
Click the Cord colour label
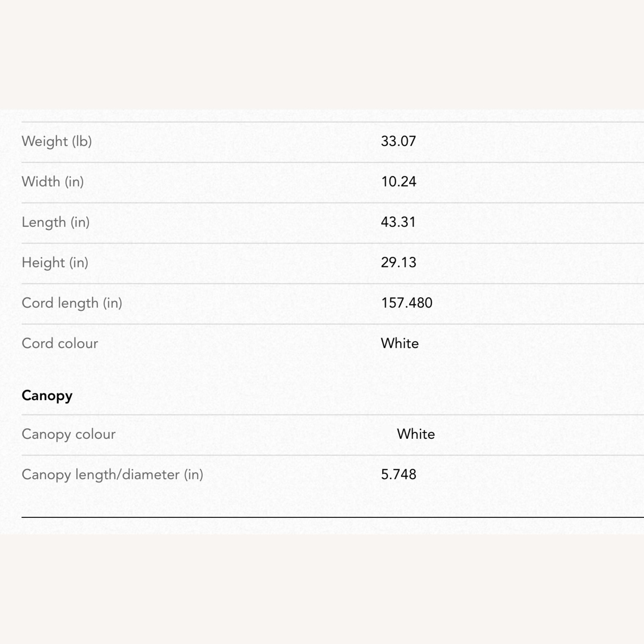coord(60,343)
